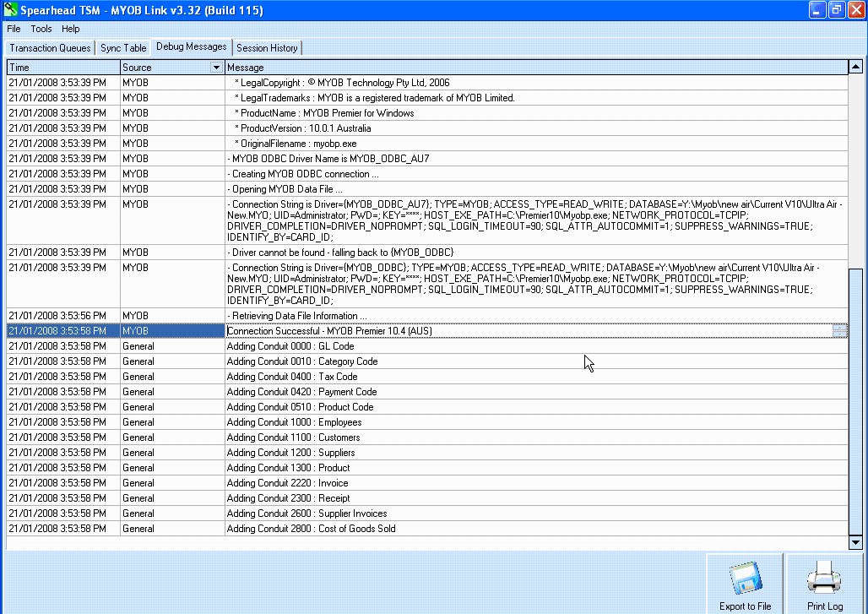Open the Source column filter dropdown
868x614 pixels.
click(216, 68)
